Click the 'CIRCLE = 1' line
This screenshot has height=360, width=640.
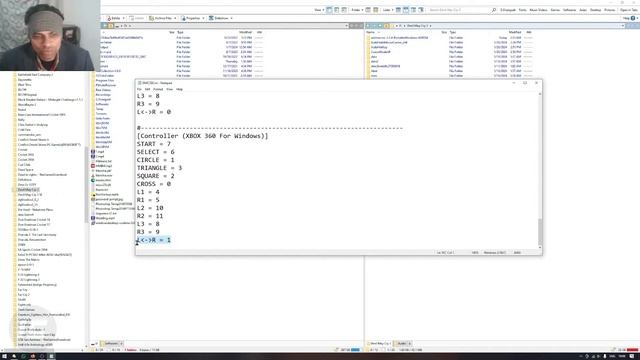[x=156, y=160]
